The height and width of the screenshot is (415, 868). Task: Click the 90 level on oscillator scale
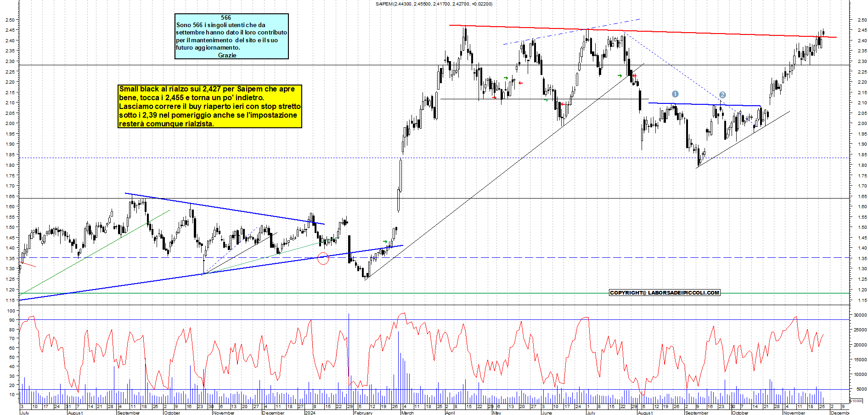[12, 320]
